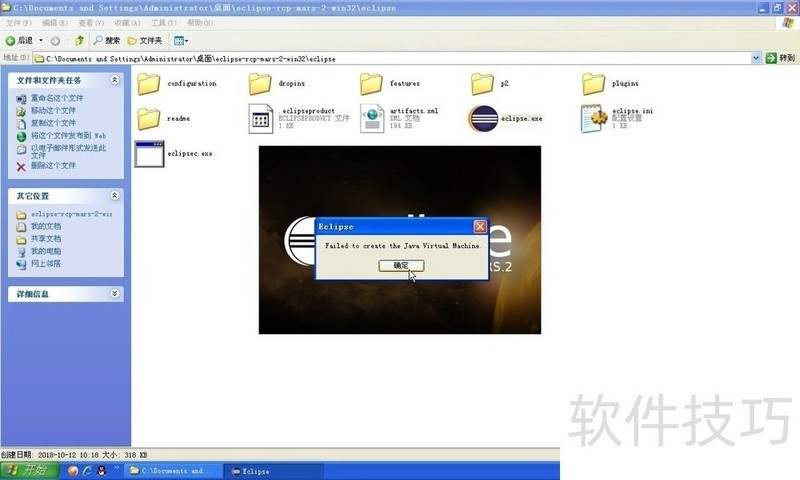The height and width of the screenshot is (480, 800).
Task: Expand the 详细信息 panel
Action: click(115, 293)
